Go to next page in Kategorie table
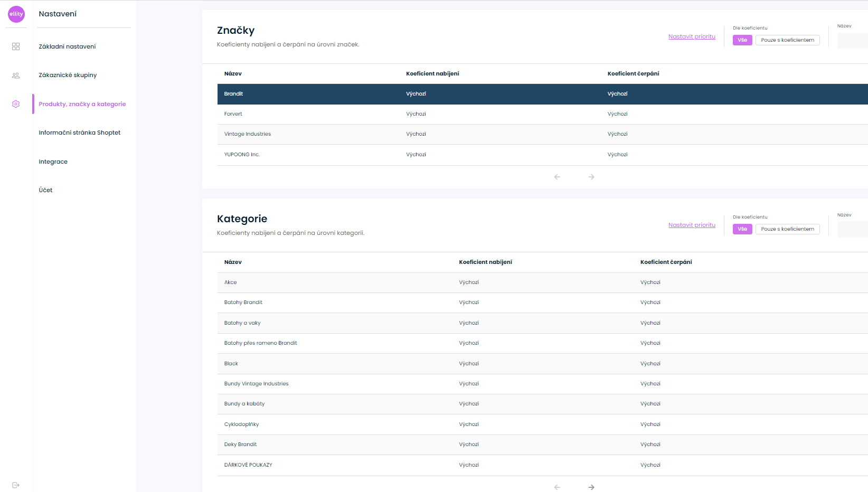The image size is (868, 492). click(591, 487)
